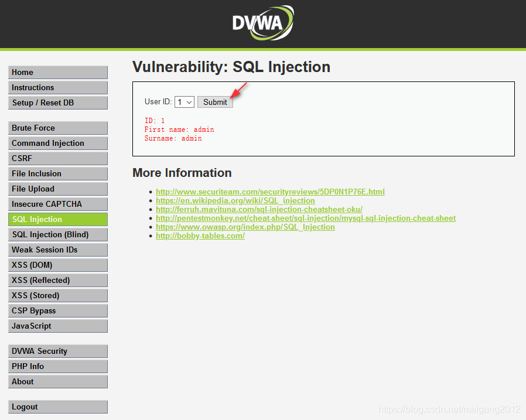Open the File Inclusion module
526x420 pixels.
tap(58, 174)
